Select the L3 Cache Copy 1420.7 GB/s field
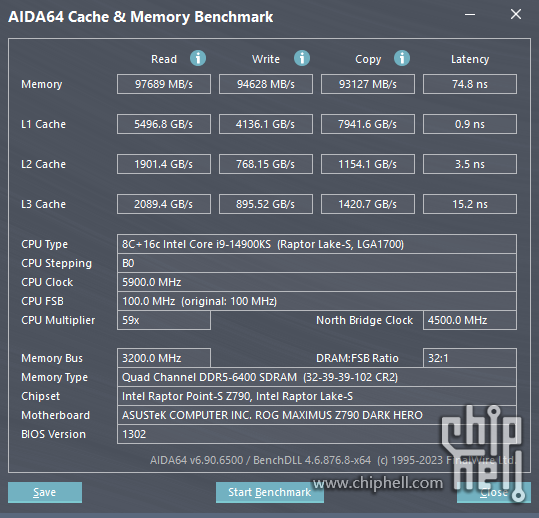The height and width of the screenshot is (518, 539). (368, 204)
